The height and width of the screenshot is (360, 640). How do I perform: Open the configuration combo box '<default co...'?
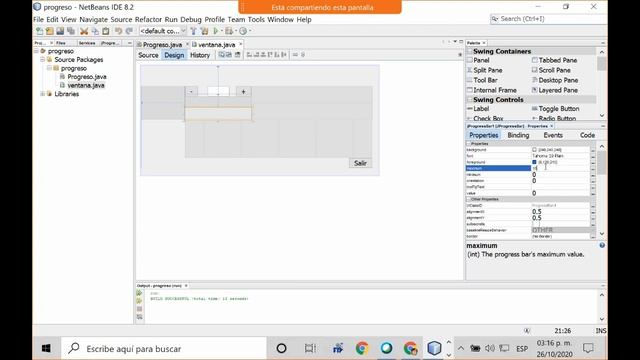pyautogui.click(x=162, y=31)
